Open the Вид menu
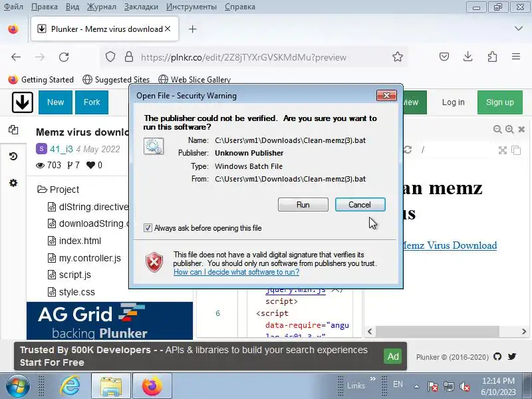Screen dimensions: 532x399 [x=72, y=7]
